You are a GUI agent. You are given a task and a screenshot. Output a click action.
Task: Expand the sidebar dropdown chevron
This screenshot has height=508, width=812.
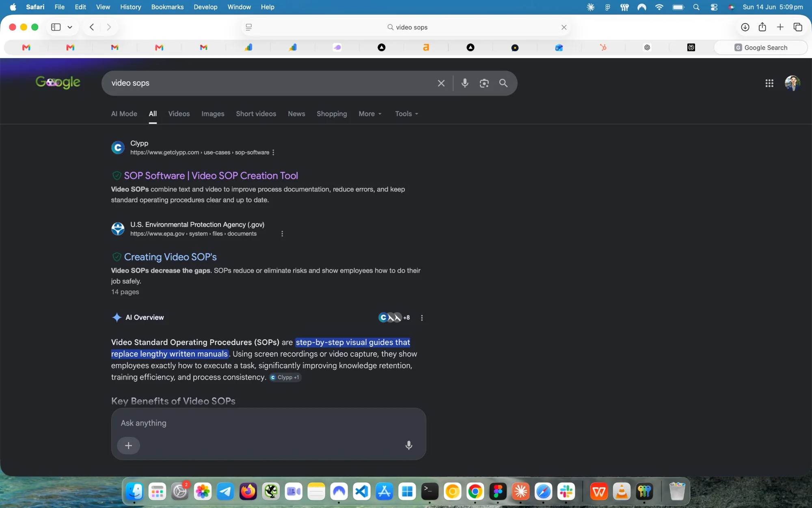click(70, 27)
